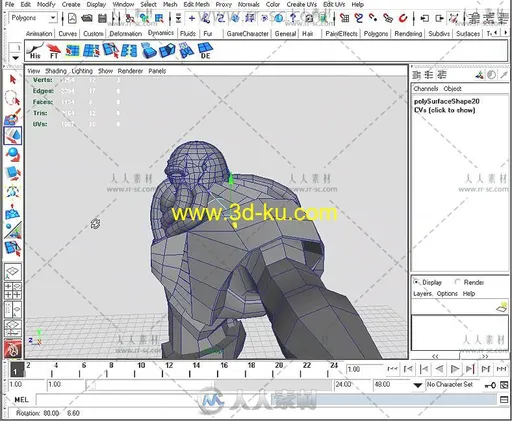
Task: Click the current frame marker at 1
Action: [17, 370]
